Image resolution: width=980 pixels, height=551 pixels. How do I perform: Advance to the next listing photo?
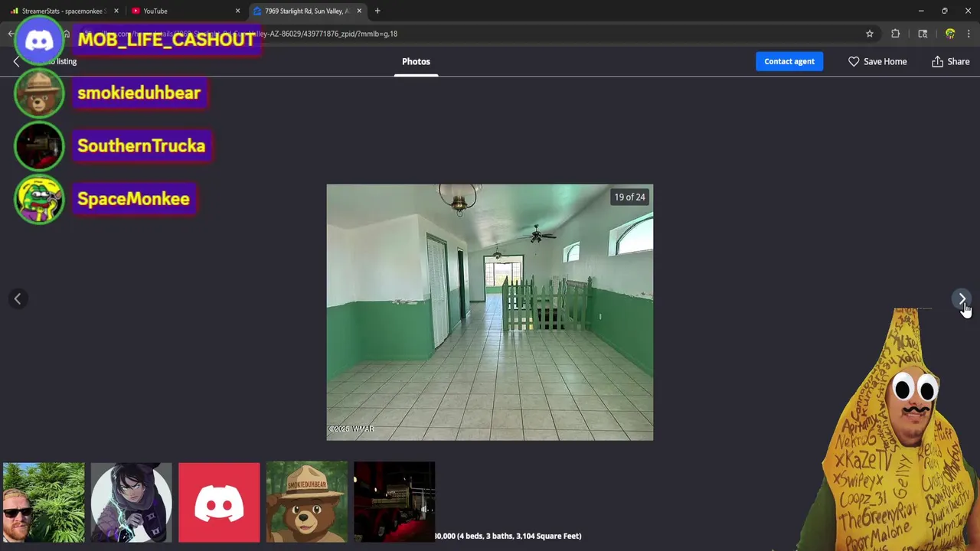pos(962,298)
